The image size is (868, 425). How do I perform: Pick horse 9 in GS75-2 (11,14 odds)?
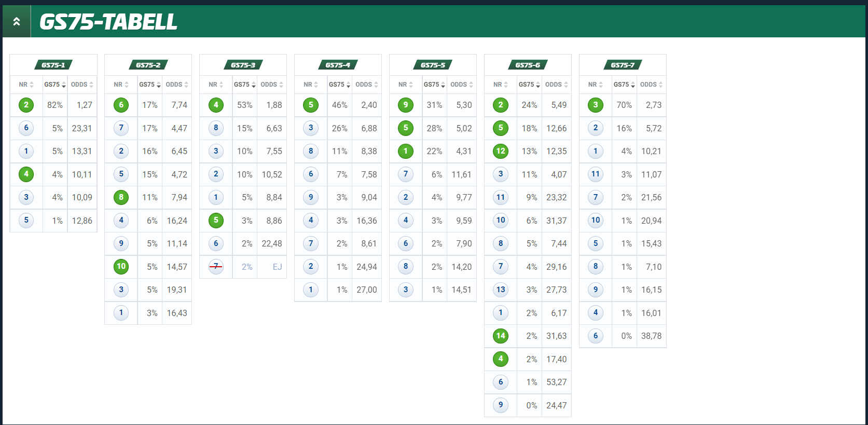(x=121, y=243)
